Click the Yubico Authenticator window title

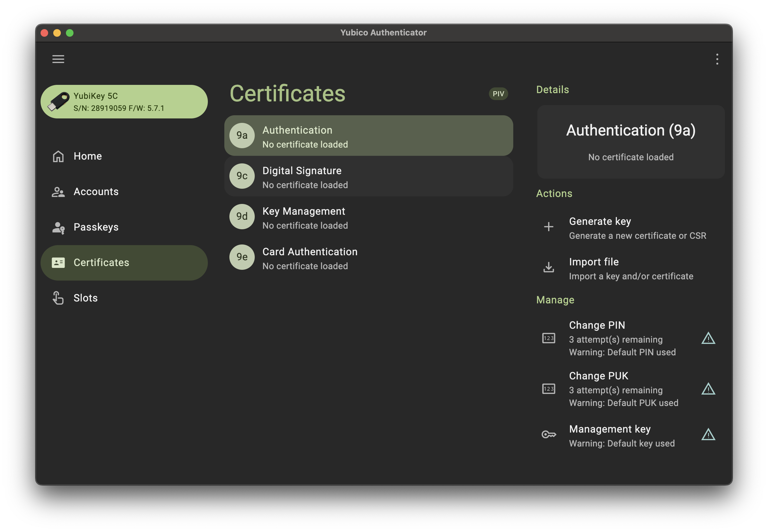pos(383,33)
